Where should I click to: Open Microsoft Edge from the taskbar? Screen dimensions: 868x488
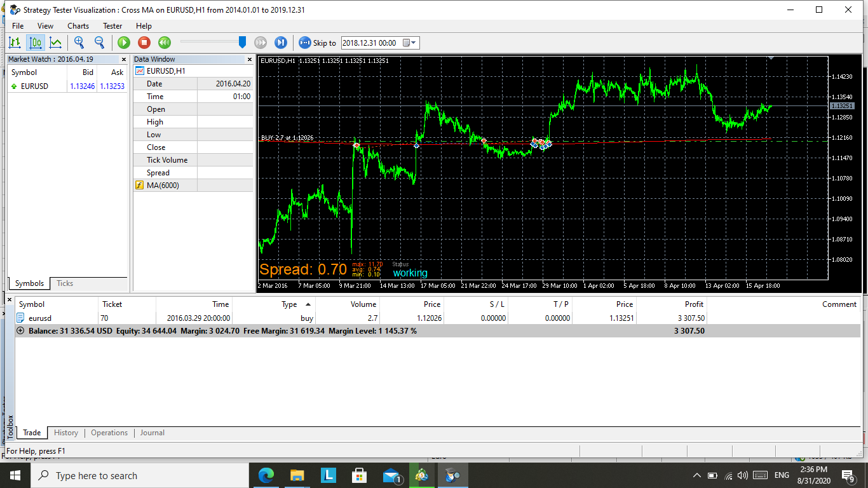click(x=266, y=475)
